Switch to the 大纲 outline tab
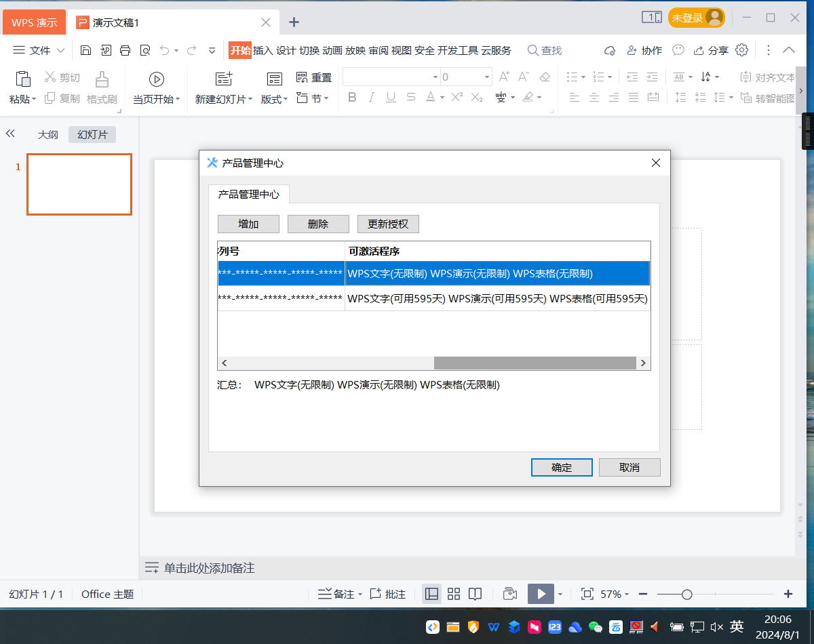Screen dimensions: 814x644 pos(47,134)
